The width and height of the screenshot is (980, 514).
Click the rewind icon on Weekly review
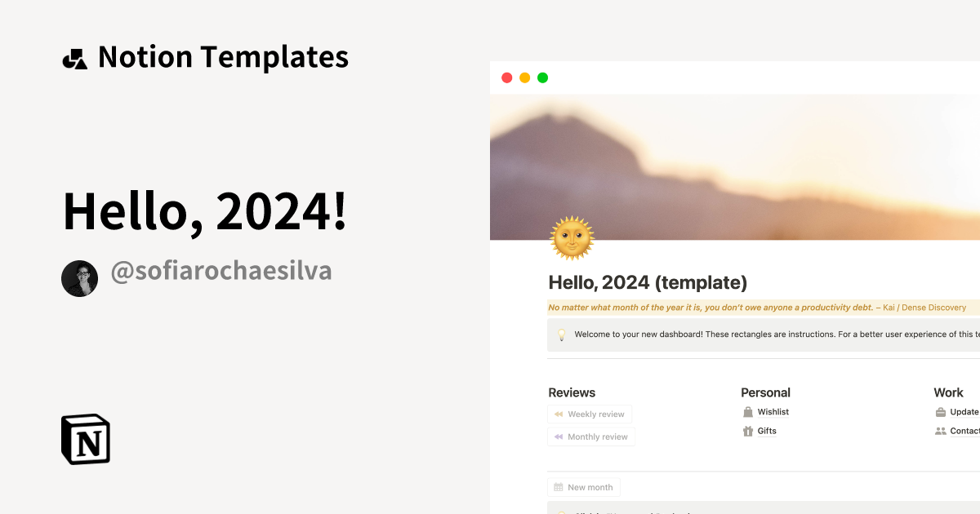pyautogui.click(x=558, y=414)
